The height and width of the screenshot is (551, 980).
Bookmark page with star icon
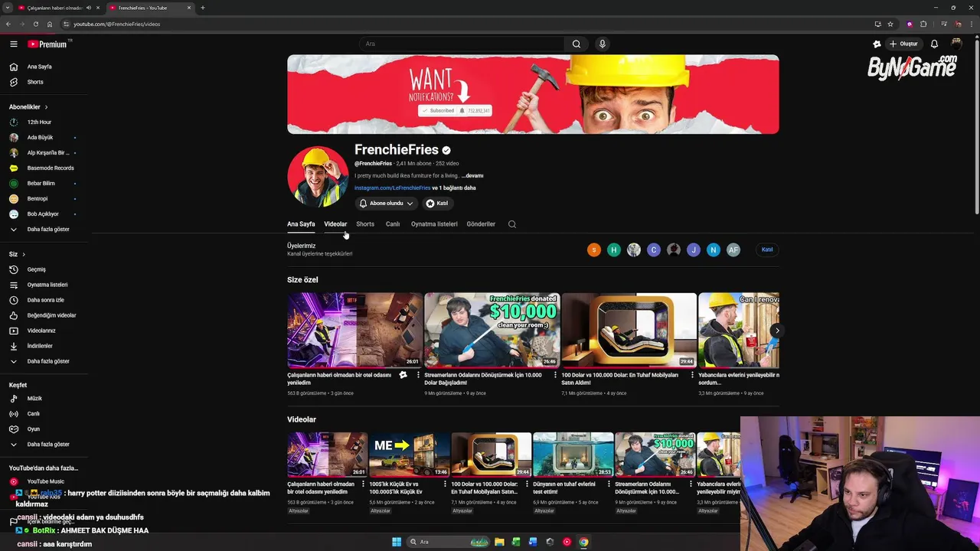890,24
